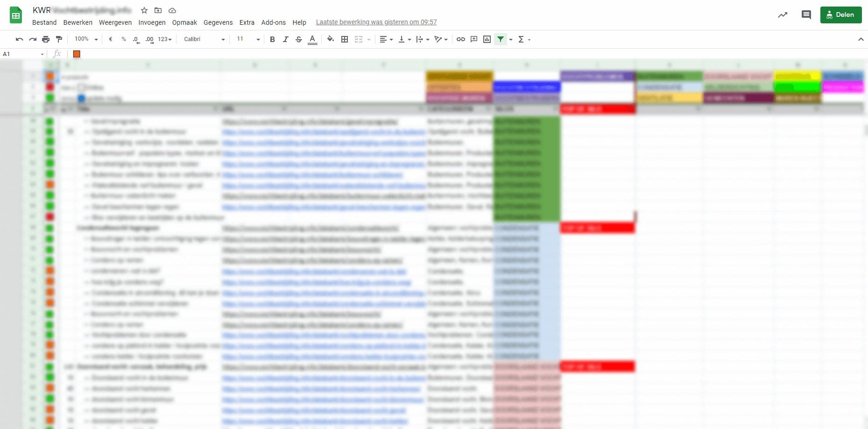Click the sigma functions icon
Image resolution: width=868 pixels, height=429 pixels.
point(521,39)
